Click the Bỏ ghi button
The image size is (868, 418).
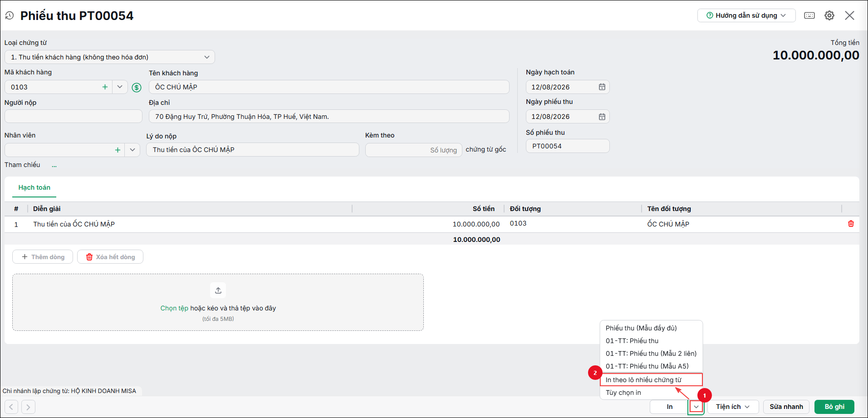point(834,407)
